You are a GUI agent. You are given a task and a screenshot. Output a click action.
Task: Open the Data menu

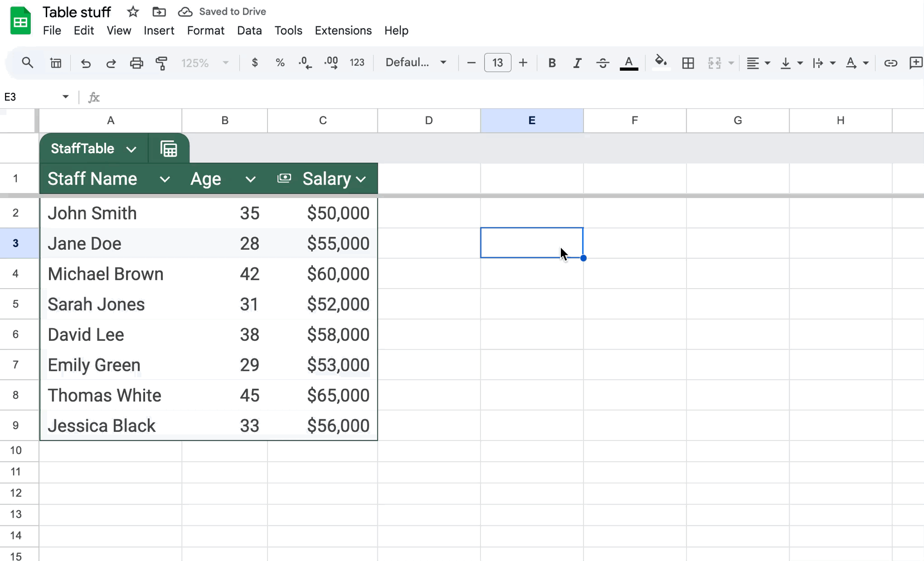(249, 30)
